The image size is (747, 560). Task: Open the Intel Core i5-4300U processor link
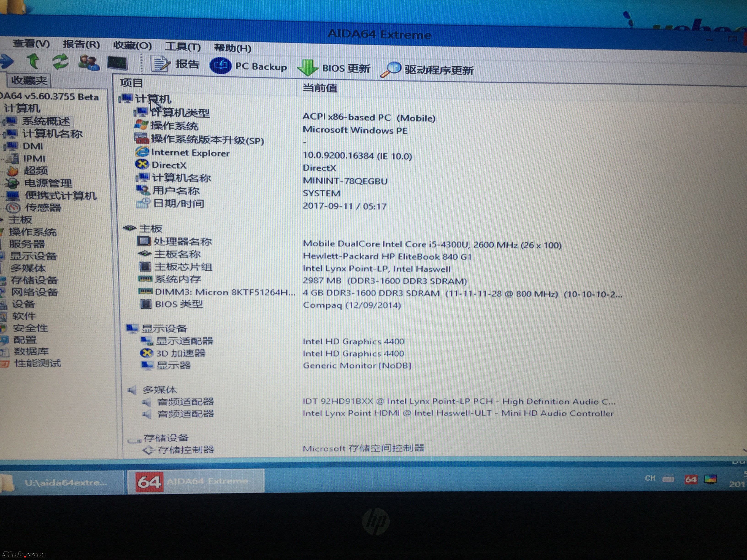(x=432, y=244)
